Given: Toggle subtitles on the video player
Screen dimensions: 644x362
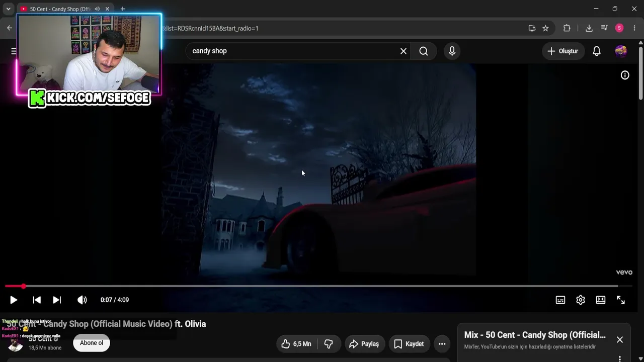Looking at the screenshot, I should point(560,300).
